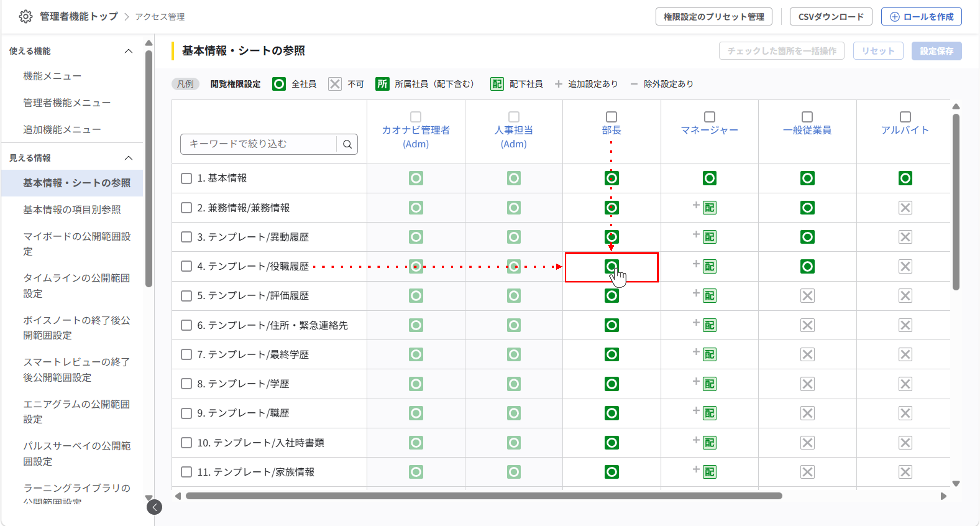The width and height of the screenshot is (980, 526).
Task: Click the table horizontal scroll-left arrow
Action: click(178, 496)
